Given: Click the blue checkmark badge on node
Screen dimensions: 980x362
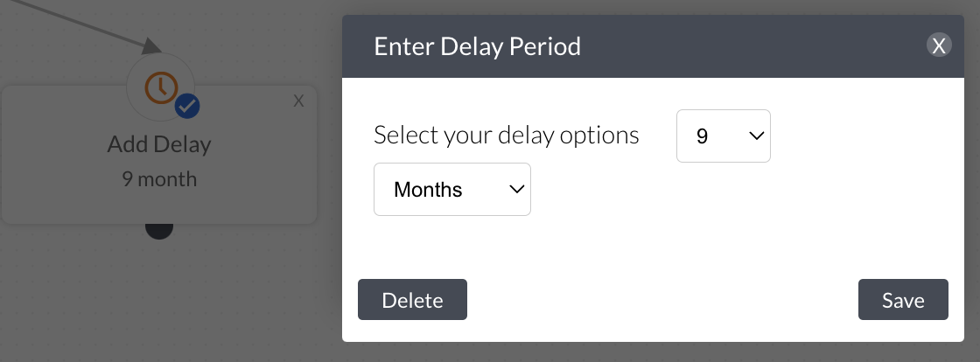Looking at the screenshot, I should pos(187,107).
